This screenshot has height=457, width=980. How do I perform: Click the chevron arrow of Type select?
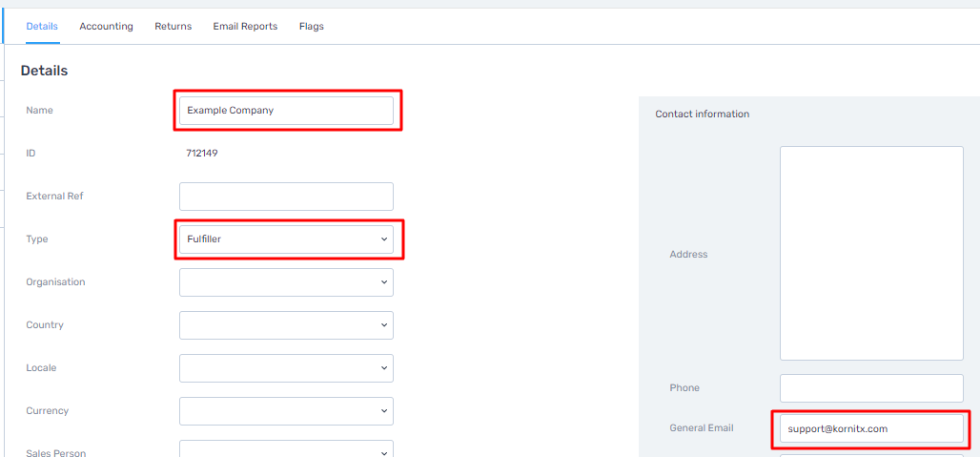point(384,239)
